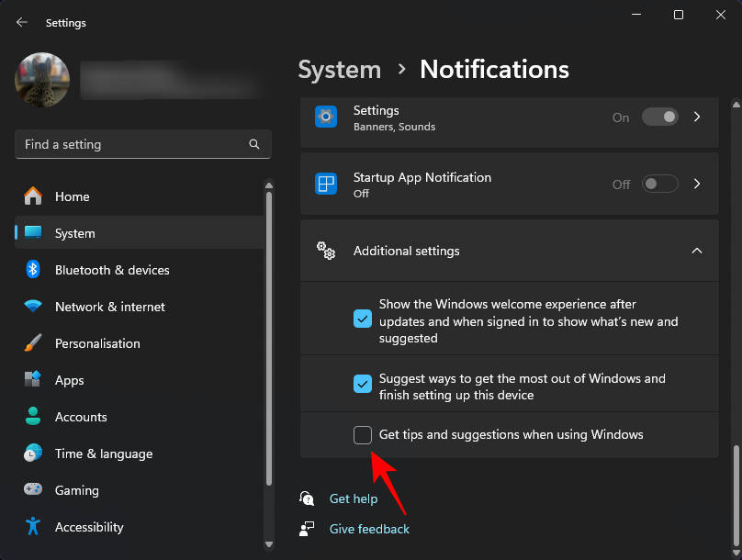This screenshot has height=560, width=742.
Task: Click main pane scrollbar down arrow
Action: pos(736,553)
